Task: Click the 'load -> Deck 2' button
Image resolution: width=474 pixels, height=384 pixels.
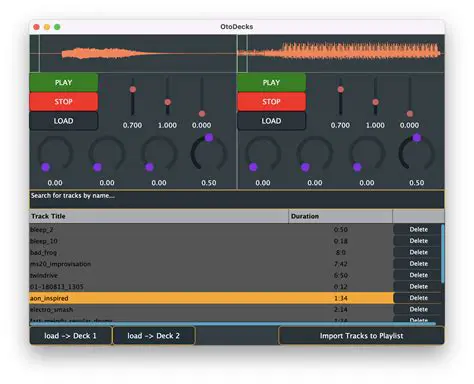Action: pos(154,336)
